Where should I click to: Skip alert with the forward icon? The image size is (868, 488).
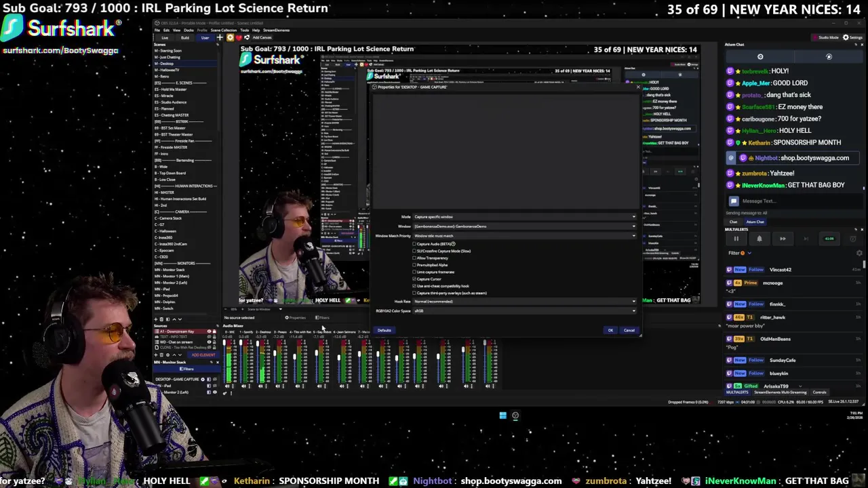pyautogui.click(x=783, y=239)
